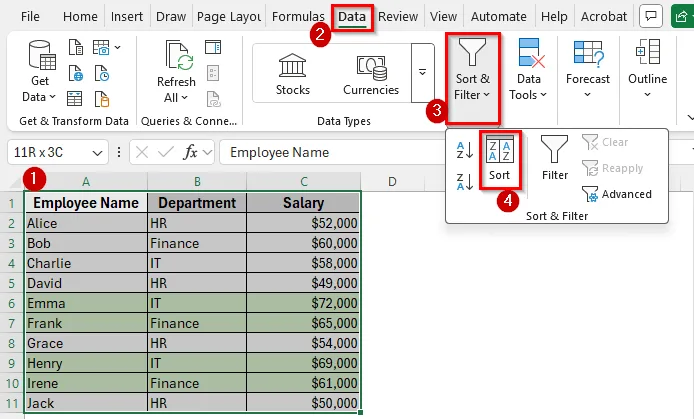
Task: Click the Clear filter button
Action: (605, 142)
